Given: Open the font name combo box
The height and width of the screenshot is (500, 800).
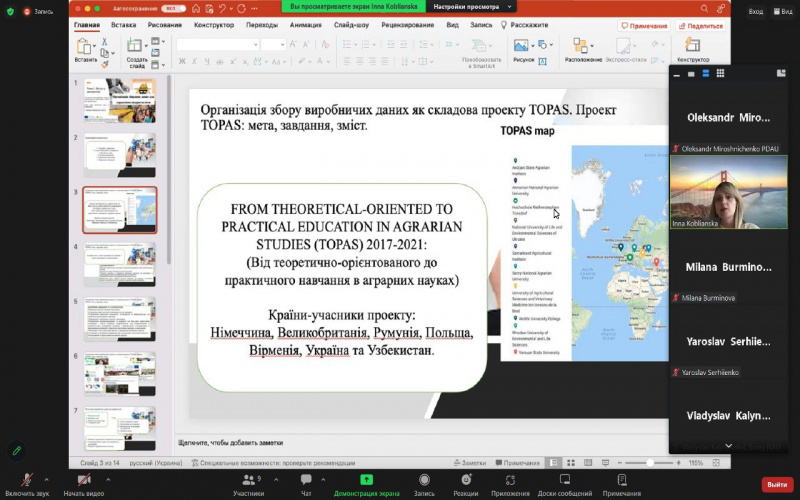Looking at the screenshot, I should pyautogui.click(x=217, y=45).
